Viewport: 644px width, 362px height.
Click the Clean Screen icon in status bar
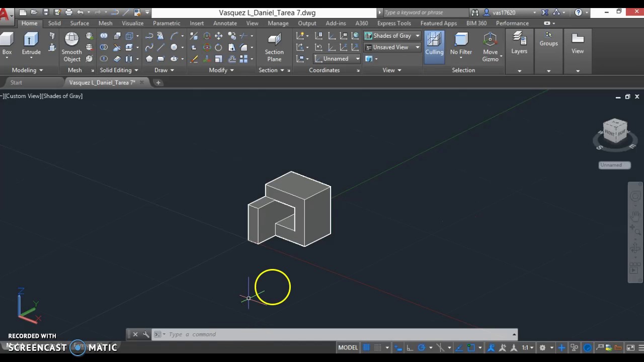pyautogui.click(x=630, y=347)
